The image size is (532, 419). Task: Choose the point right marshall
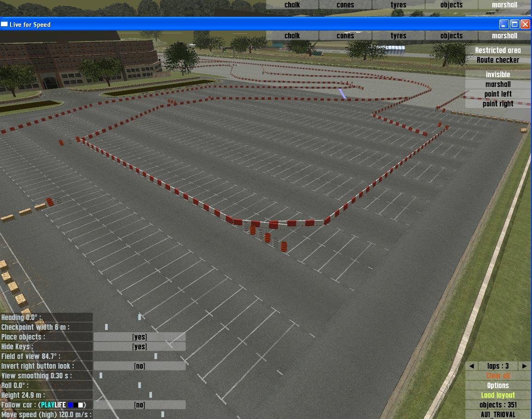tap(498, 103)
